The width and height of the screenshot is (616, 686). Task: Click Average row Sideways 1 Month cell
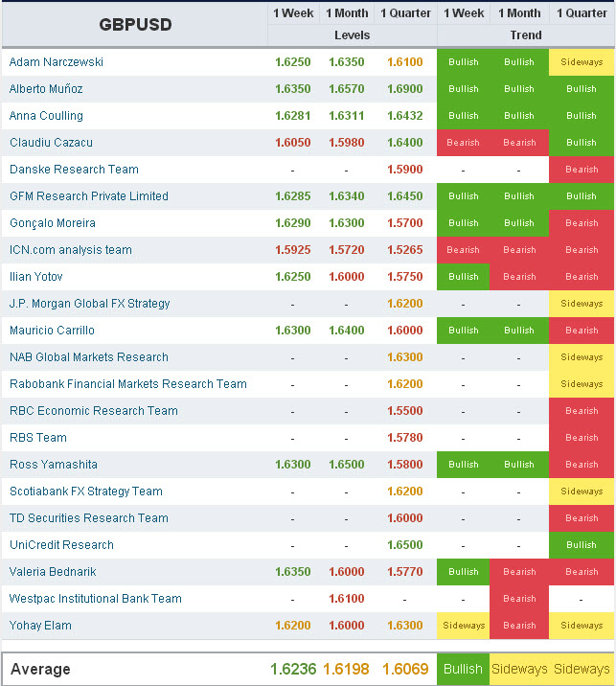point(519,670)
